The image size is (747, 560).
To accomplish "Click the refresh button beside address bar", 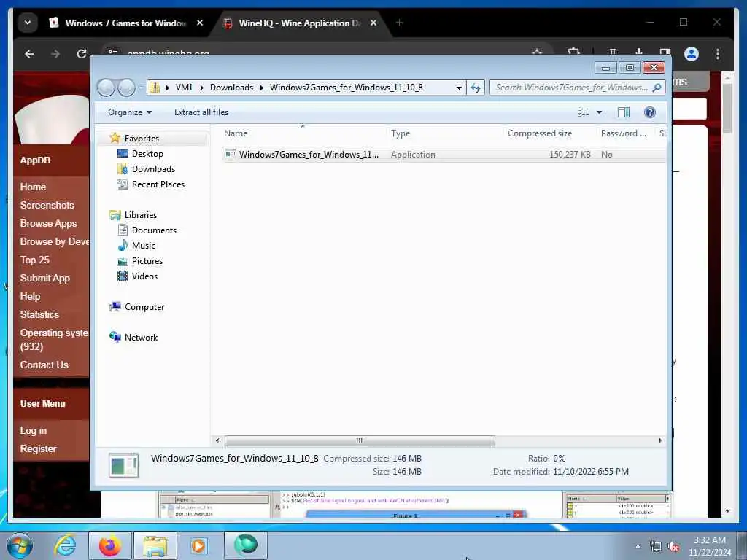I will point(476,87).
